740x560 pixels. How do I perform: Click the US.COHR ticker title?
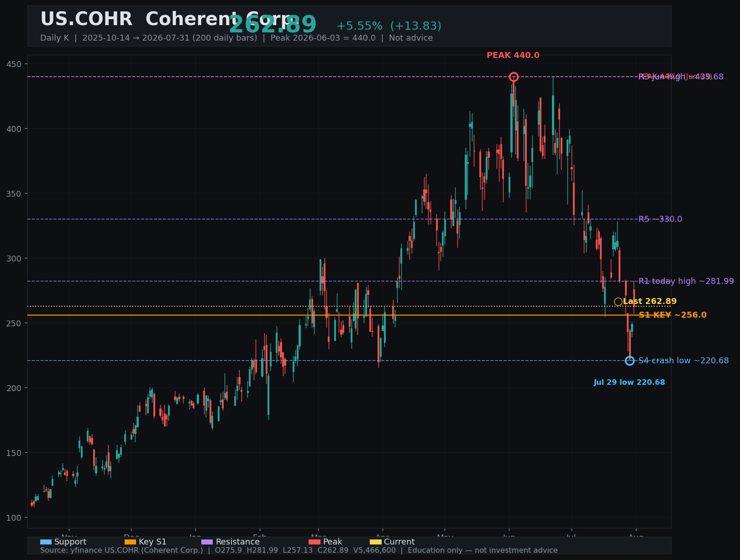[x=86, y=19]
